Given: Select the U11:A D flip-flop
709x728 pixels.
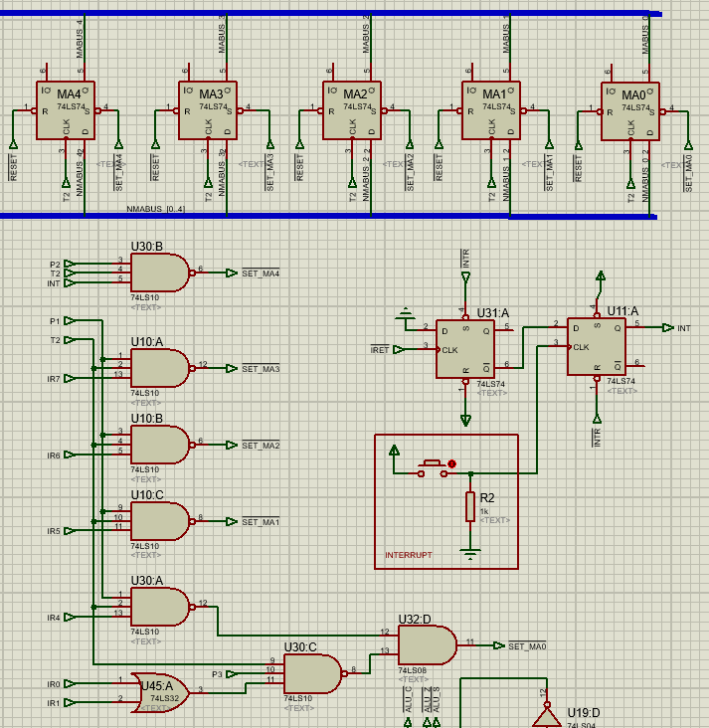Looking at the screenshot, I should [597, 346].
